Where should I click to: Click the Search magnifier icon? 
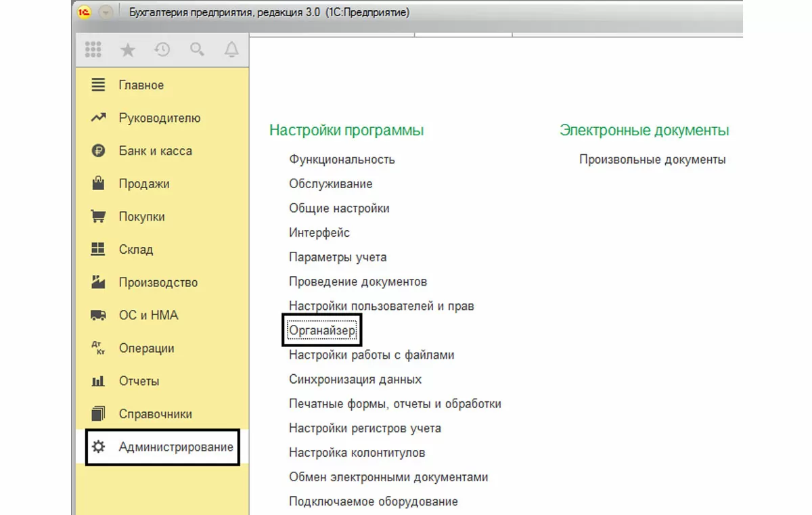[x=197, y=49]
